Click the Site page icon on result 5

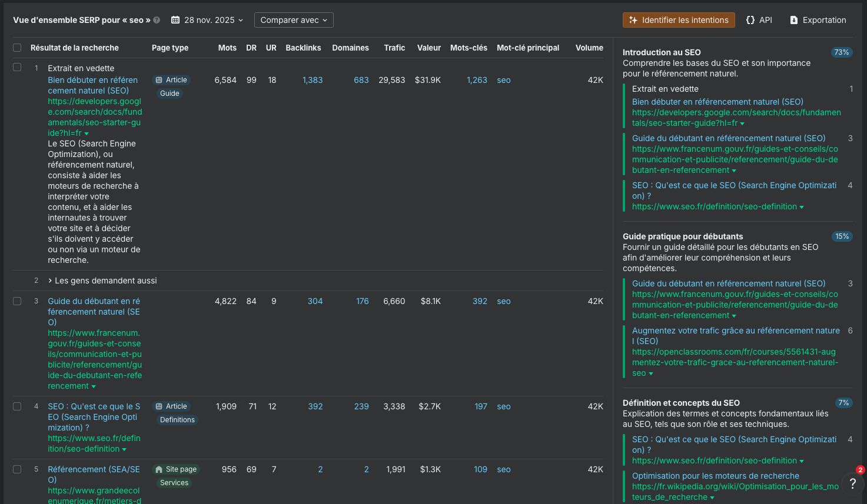(x=160, y=469)
